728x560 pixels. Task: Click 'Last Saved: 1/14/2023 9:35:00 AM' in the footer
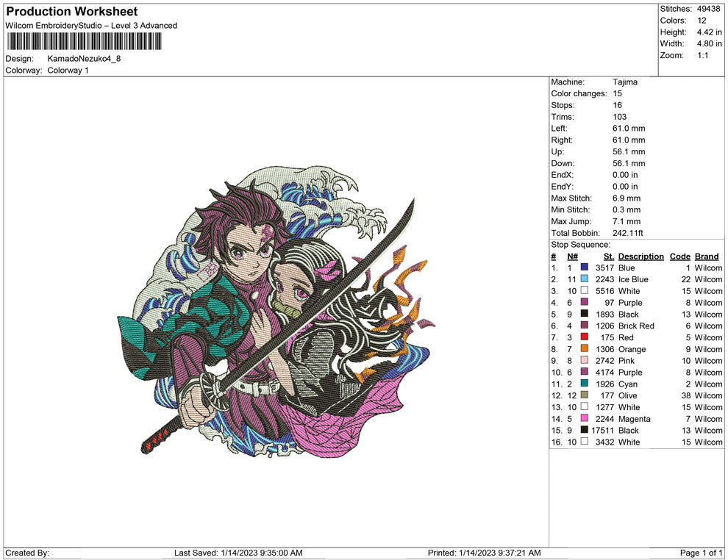[x=238, y=553]
